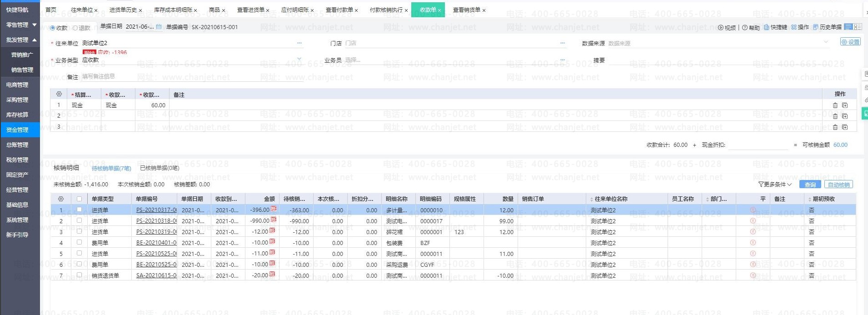
Task: Select the 退款 radio button
Action: click(75, 28)
